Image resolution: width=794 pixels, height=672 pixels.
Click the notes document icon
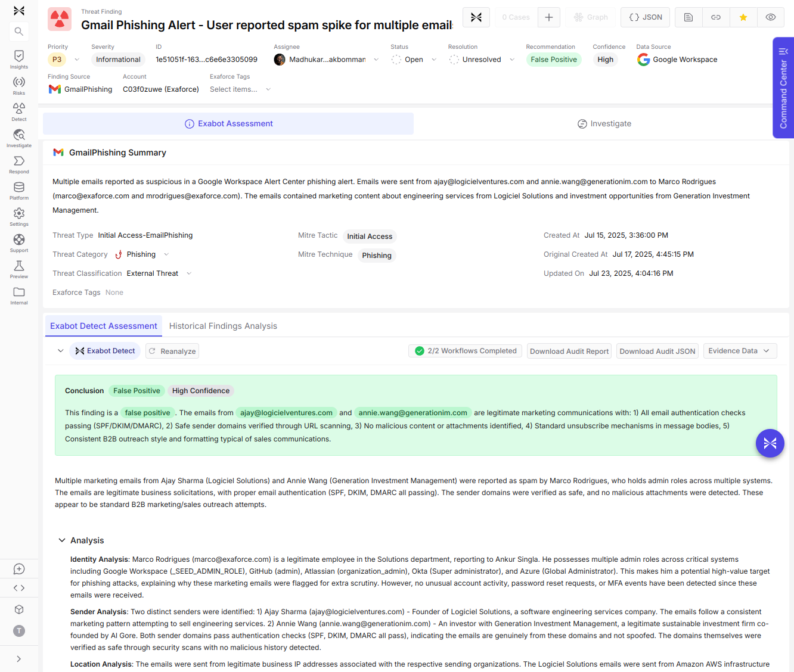point(688,17)
